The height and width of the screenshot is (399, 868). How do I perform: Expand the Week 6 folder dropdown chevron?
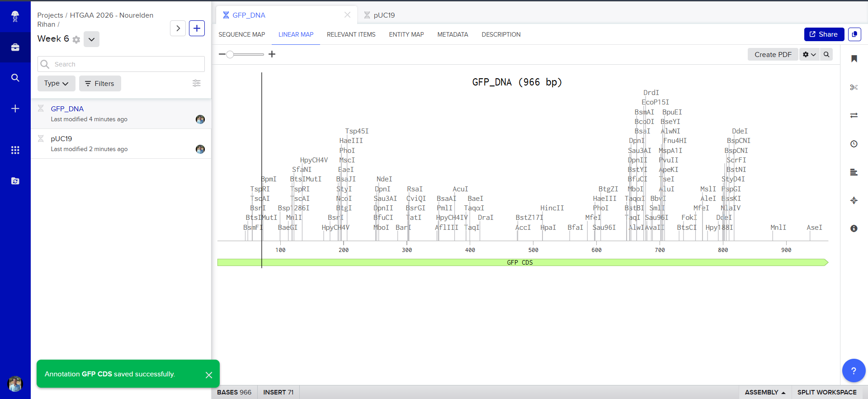tap(91, 39)
